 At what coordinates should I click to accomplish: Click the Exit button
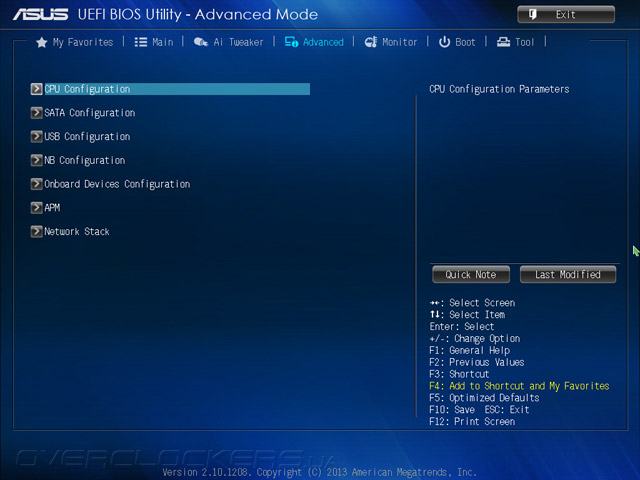click(x=566, y=15)
